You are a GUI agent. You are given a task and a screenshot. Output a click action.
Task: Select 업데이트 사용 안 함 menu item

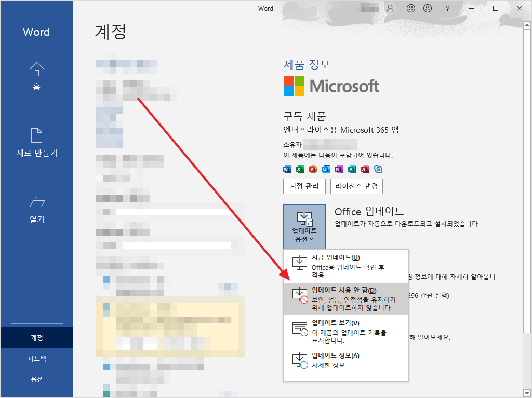coord(345,299)
